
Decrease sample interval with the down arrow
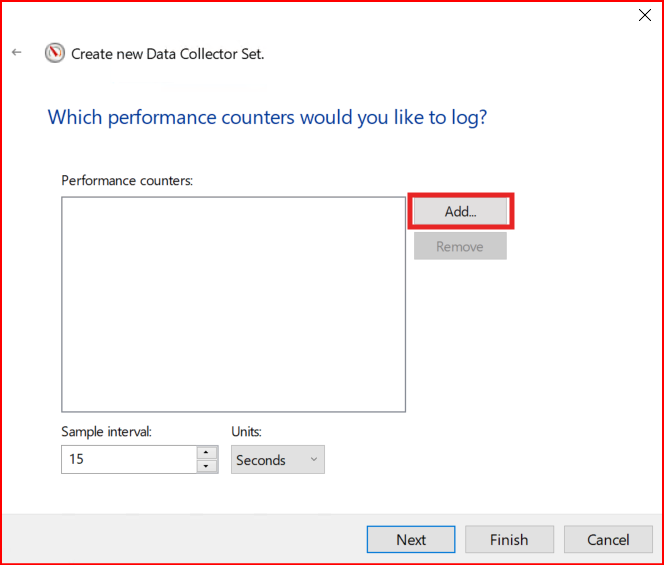coord(207,466)
